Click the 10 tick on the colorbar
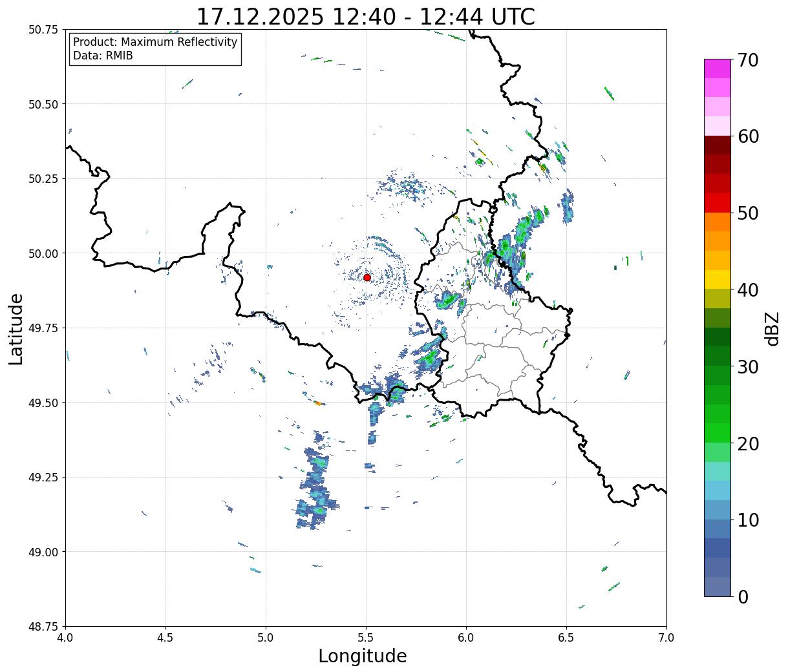This screenshot has height=672, width=788. 747,520
